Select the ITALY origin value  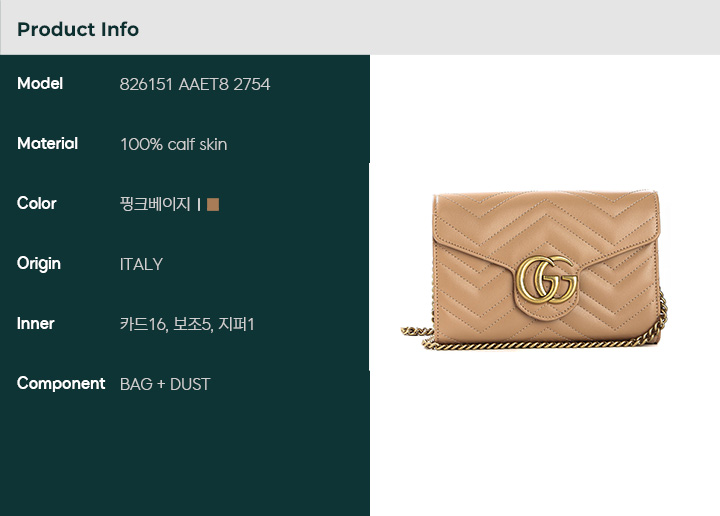tap(141, 264)
